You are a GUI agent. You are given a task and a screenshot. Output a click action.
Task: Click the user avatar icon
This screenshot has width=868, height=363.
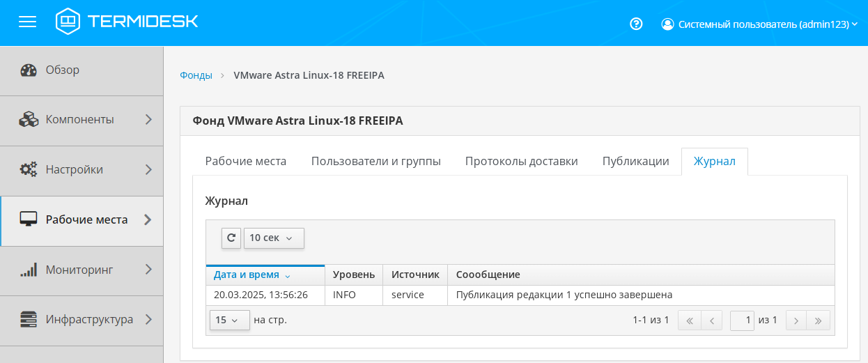point(667,24)
